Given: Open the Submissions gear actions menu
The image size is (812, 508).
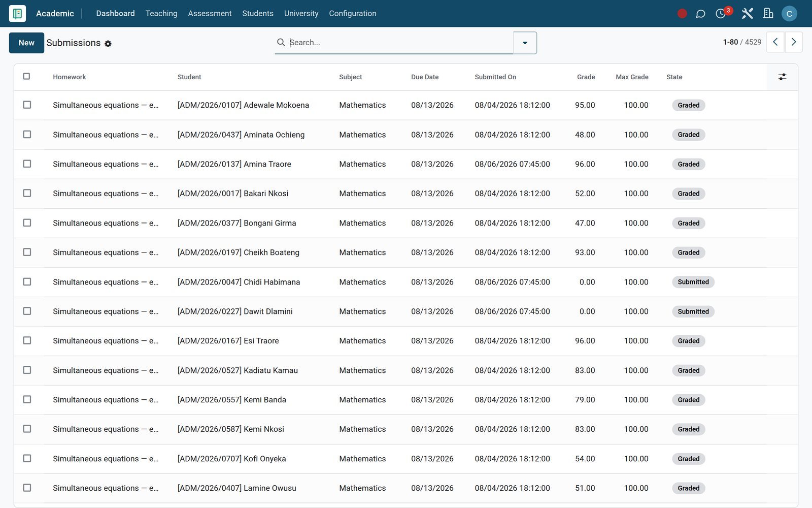Looking at the screenshot, I should [108, 44].
